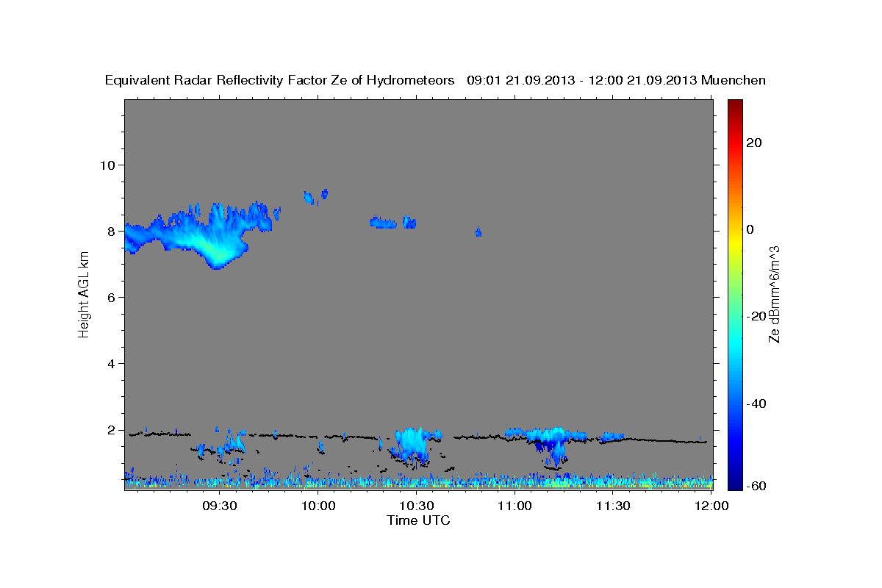The width and height of the screenshot is (882, 588).
Task: Click the '10:00' time tick label
Action: point(319,506)
